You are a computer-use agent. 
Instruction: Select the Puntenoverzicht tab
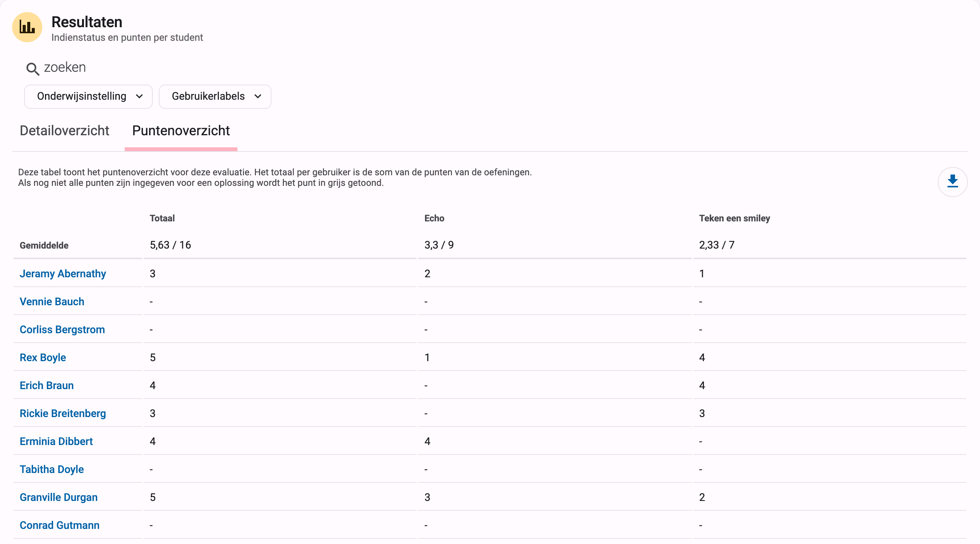click(181, 131)
